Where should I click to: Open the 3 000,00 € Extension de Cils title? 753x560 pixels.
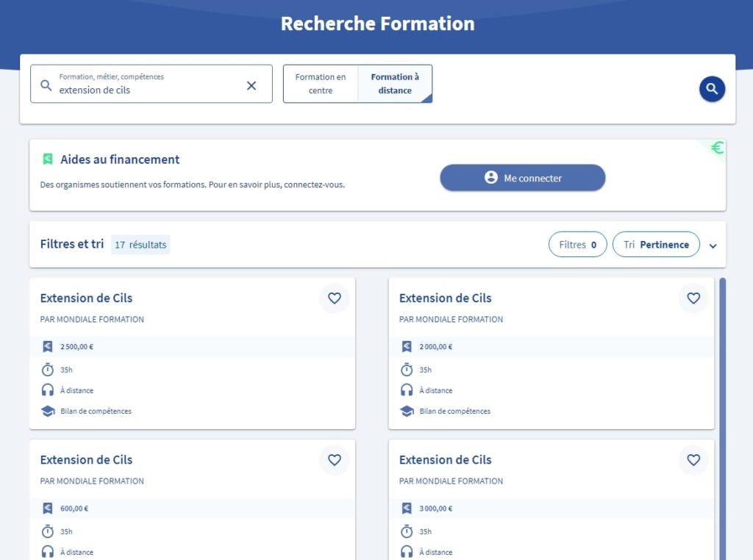[445, 460]
